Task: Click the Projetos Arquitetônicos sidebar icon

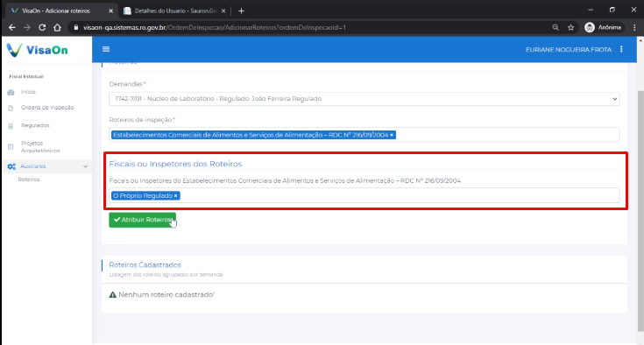Action: click(x=11, y=146)
